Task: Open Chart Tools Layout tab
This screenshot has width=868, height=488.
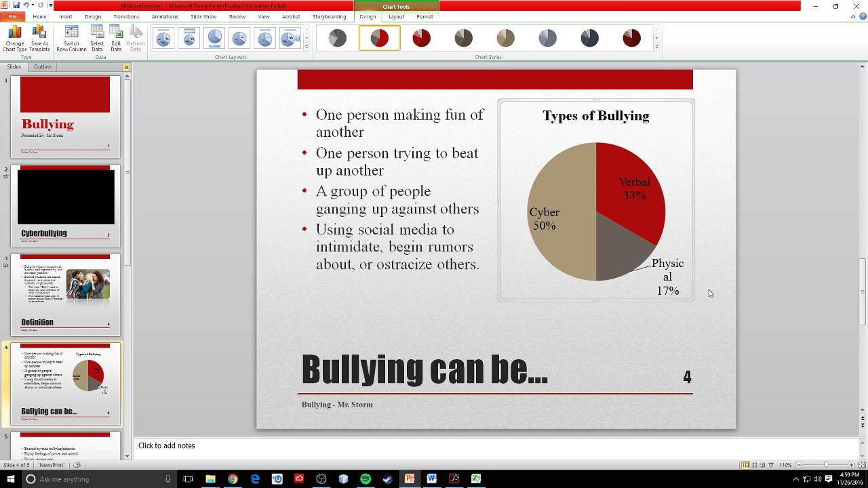Action: pyautogui.click(x=396, y=16)
